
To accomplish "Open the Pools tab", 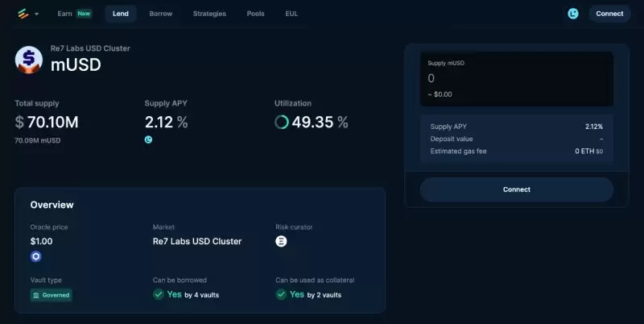I will [x=255, y=14].
